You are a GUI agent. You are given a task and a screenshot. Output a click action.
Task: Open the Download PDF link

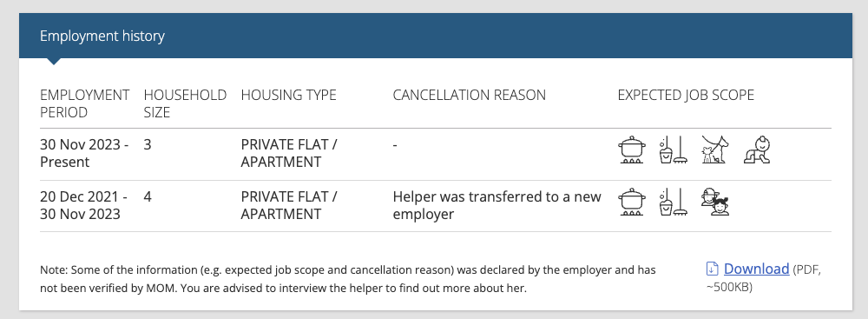click(756, 269)
